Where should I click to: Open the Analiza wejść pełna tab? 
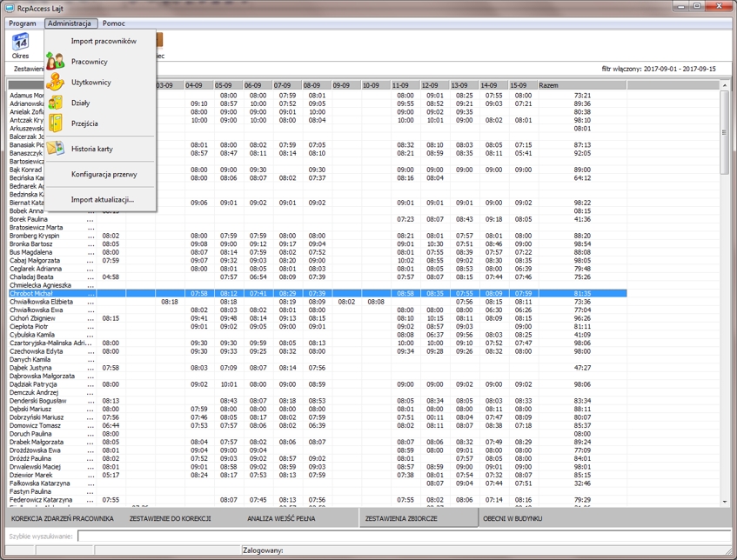point(281,518)
